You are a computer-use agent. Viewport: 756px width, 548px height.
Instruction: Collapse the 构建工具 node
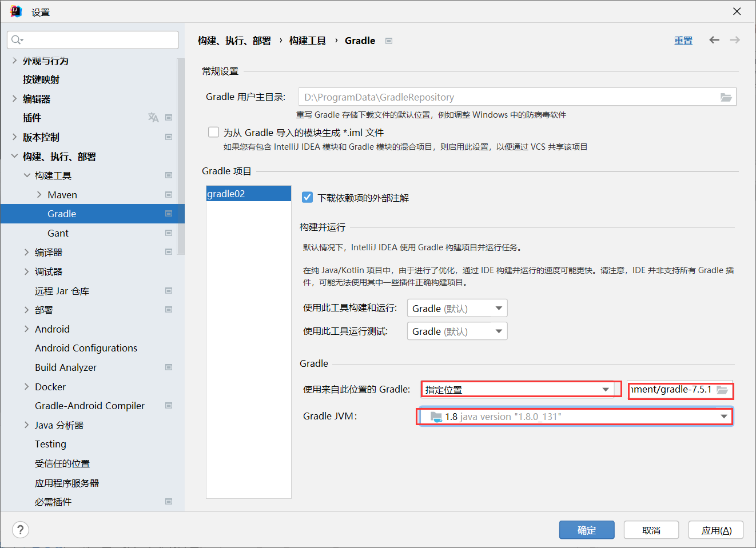[26, 175]
